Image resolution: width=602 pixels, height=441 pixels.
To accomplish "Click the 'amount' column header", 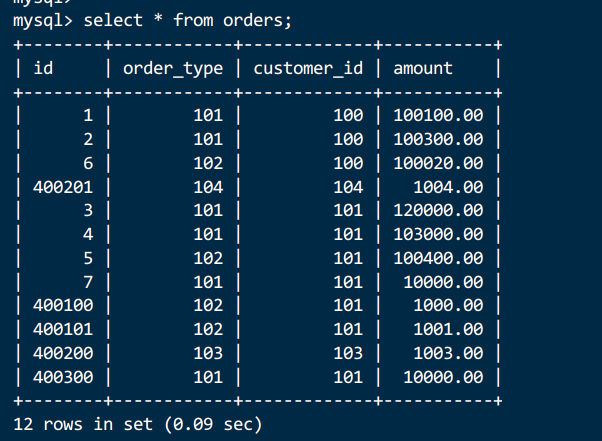I will [423, 69].
